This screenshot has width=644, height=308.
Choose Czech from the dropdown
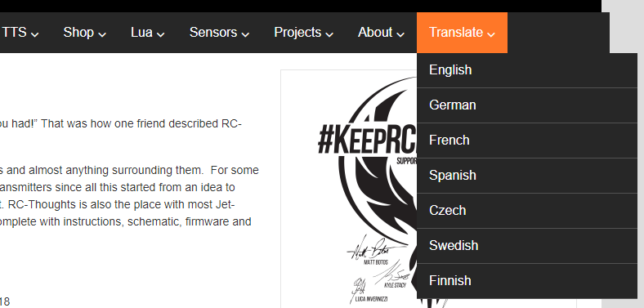click(x=527, y=211)
